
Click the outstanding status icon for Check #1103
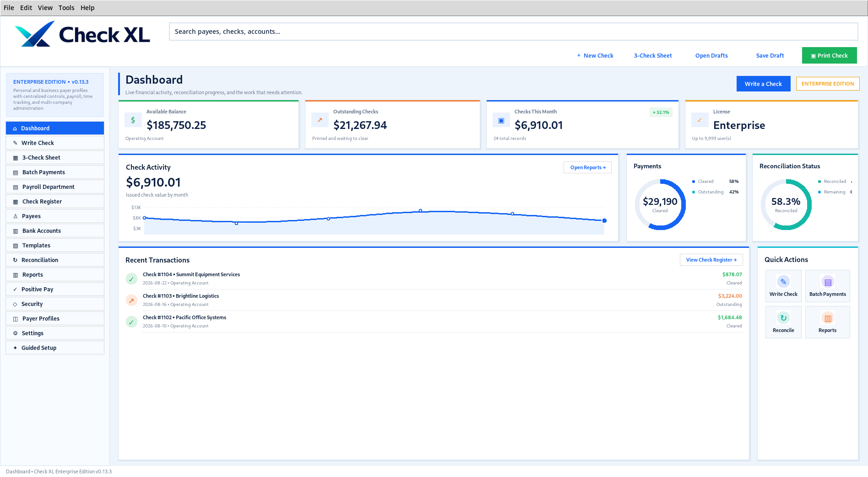pos(131,300)
